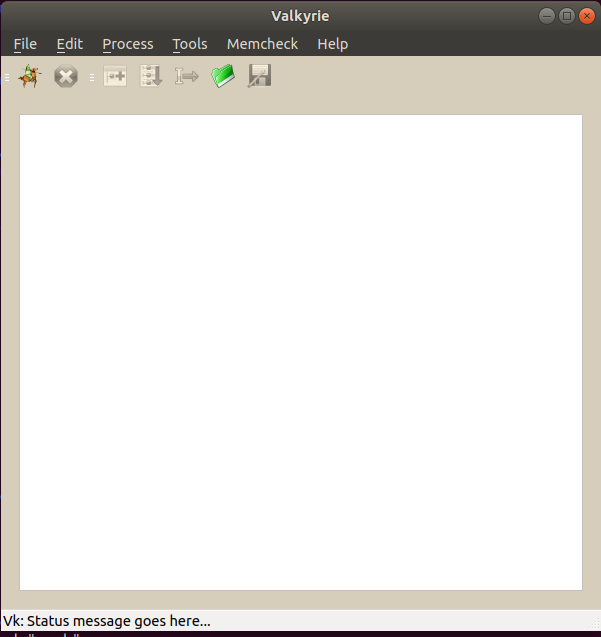Minimize the Valkyrie window
The image size is (601, 637).
click(x=547, y=16)
